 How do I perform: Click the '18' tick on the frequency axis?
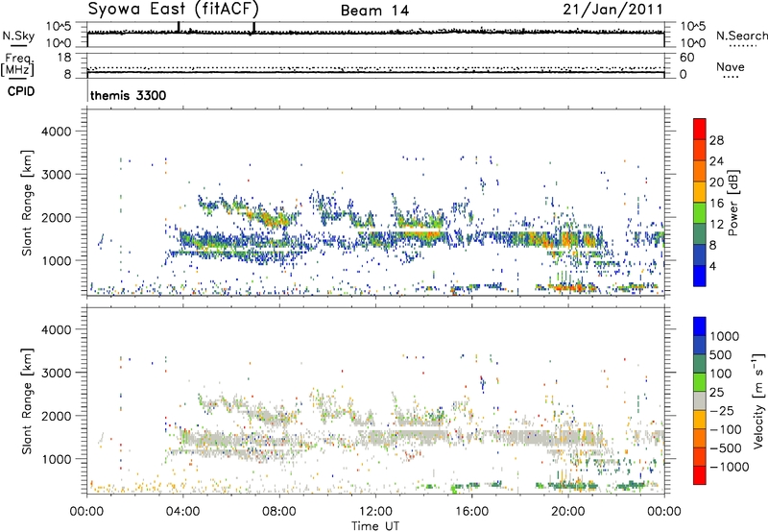[x=64, y=58]
